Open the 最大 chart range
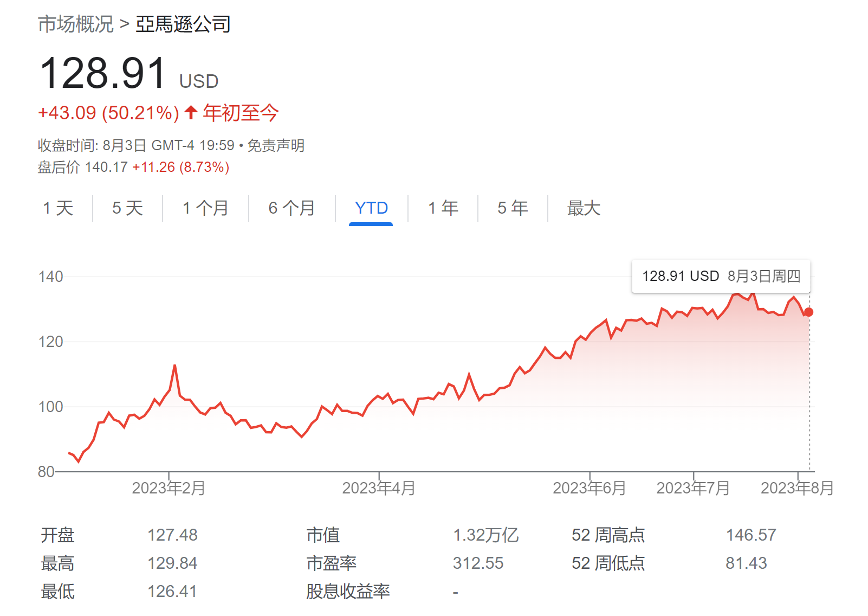The image size is (868, 616). pos(584,208)
